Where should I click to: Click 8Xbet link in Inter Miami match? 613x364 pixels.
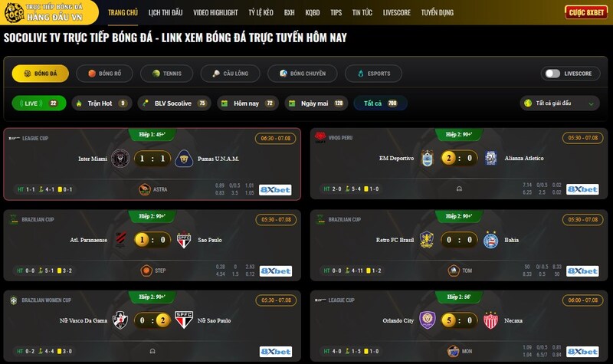click(275, 190)
